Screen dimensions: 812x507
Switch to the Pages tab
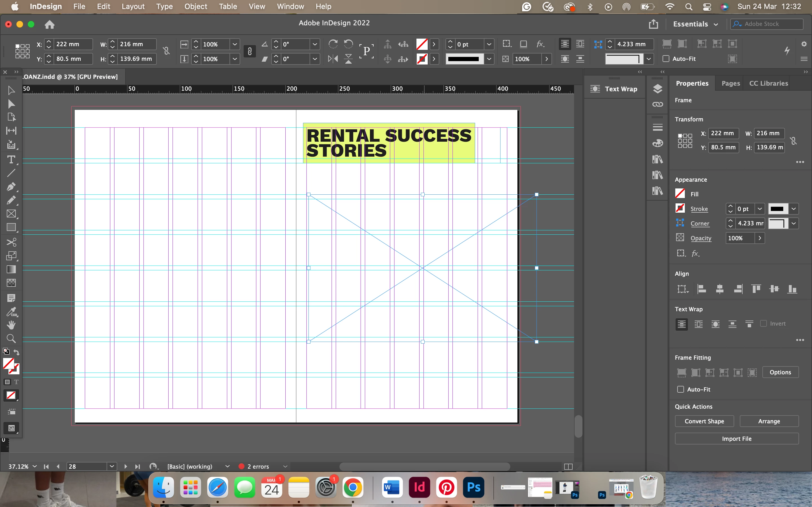[731, 83]
